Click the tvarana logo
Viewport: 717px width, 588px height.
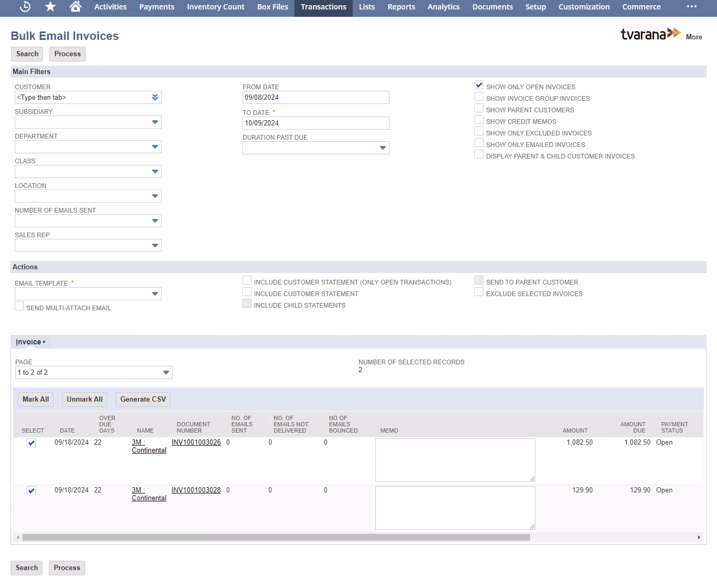[651, 34]
